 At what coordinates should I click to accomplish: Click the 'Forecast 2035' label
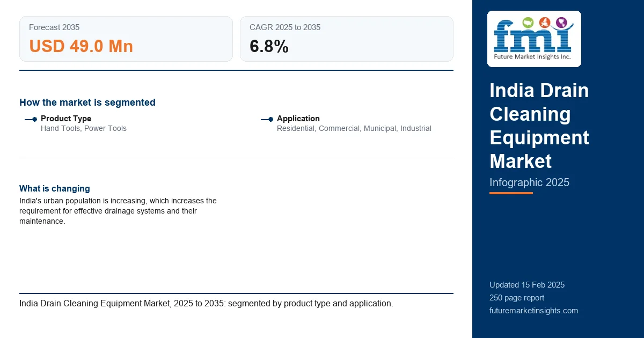coord(54,27)
